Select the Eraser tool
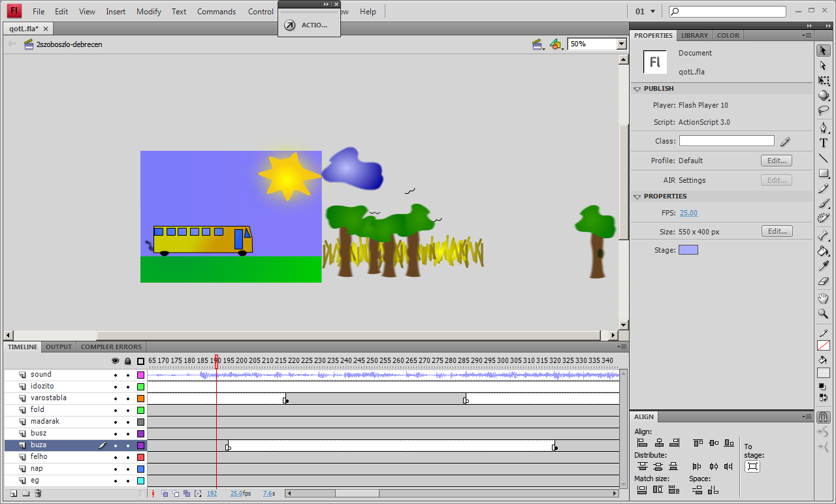 coord(824,281)
